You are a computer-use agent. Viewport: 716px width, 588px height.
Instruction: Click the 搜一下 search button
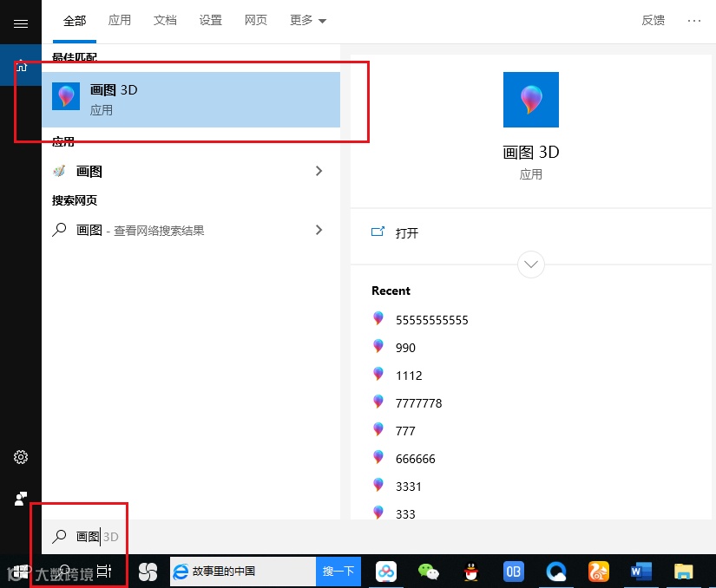pos(338,572)
